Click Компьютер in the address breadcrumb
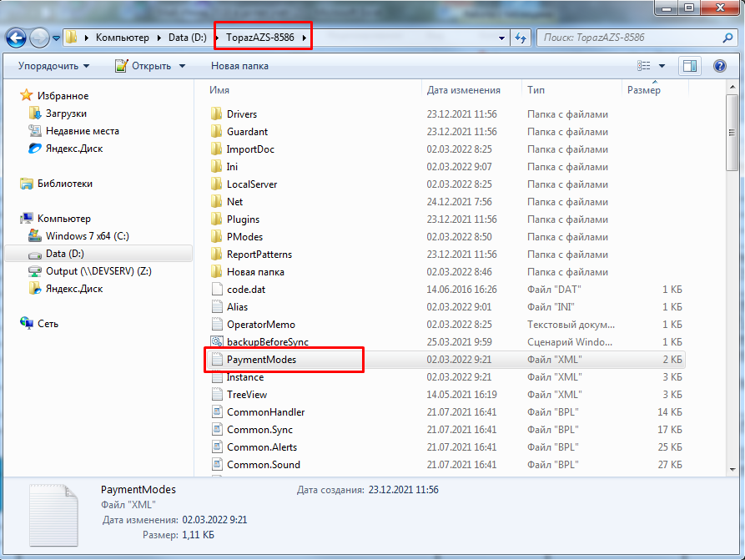The image size is (745, 560). (x=122, y=38)
